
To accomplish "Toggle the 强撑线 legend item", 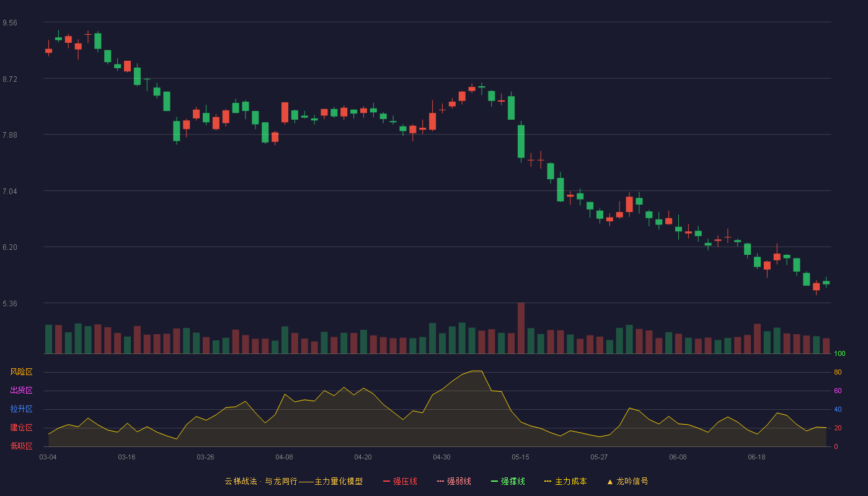I will [508, 481].
